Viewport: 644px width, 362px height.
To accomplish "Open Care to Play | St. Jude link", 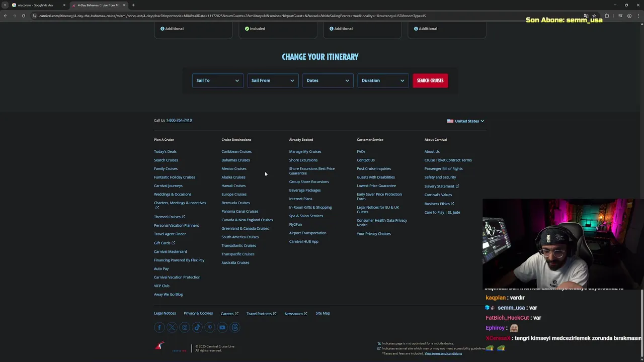I will pyautogui.click(x=442, y=212).
